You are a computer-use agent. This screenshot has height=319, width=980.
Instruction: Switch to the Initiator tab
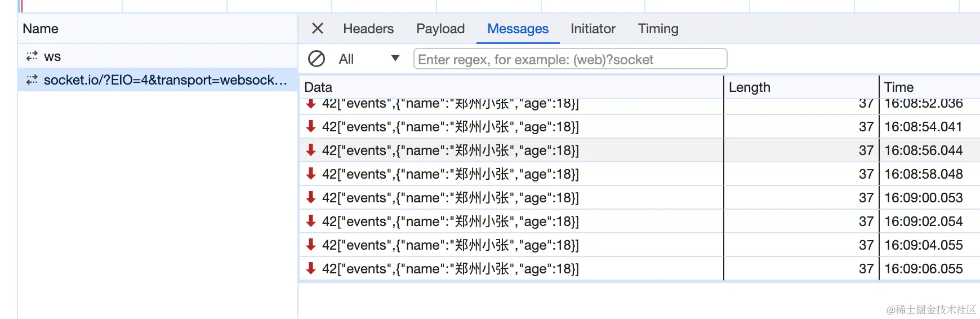tap(593, 29)
